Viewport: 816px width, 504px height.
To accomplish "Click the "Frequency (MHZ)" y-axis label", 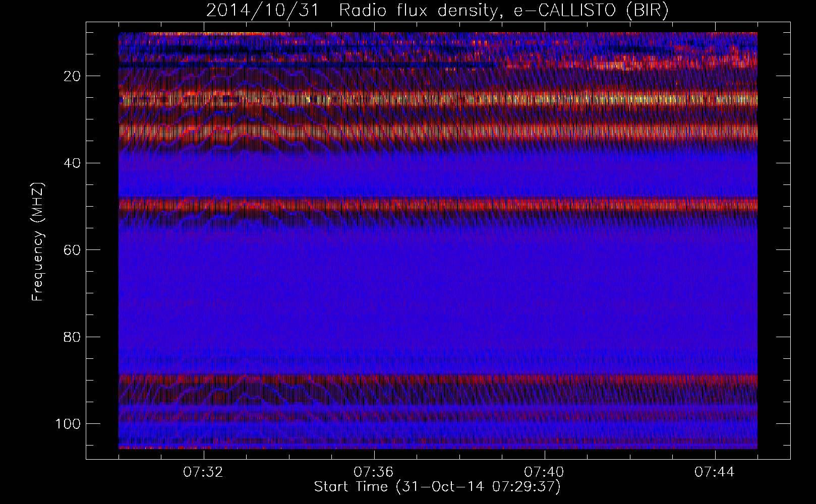I will (38, 242).
